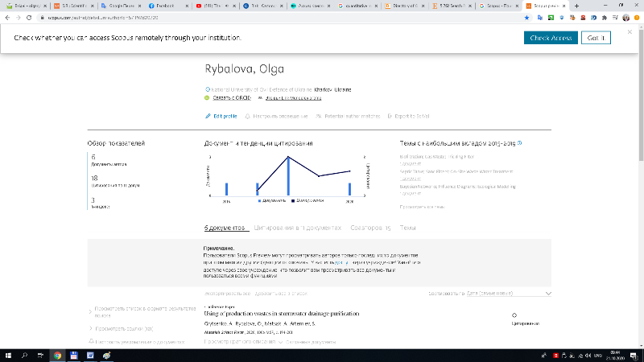The height and width of the screenshot is (362, 644).
Task: Expand brief description of first document
Action: [244, 341]
